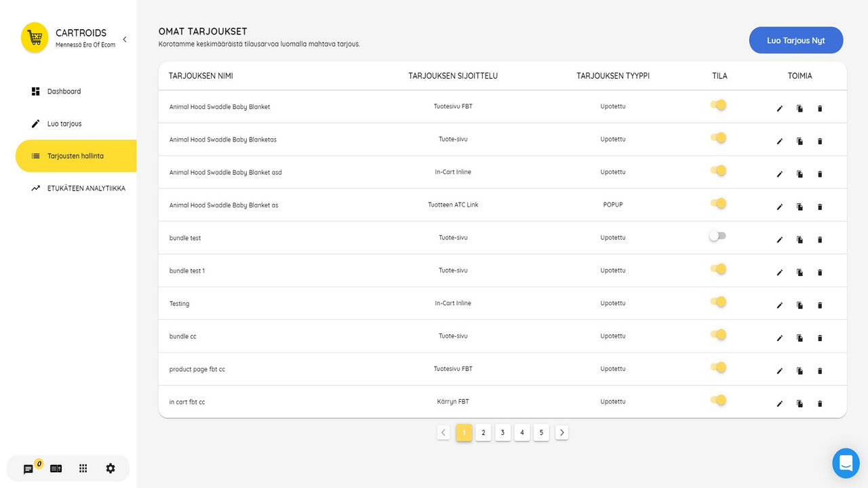
Task: Toggle off the Animal Hood Swaddle Baby Blanketas offer
Action: pos(718,138)
